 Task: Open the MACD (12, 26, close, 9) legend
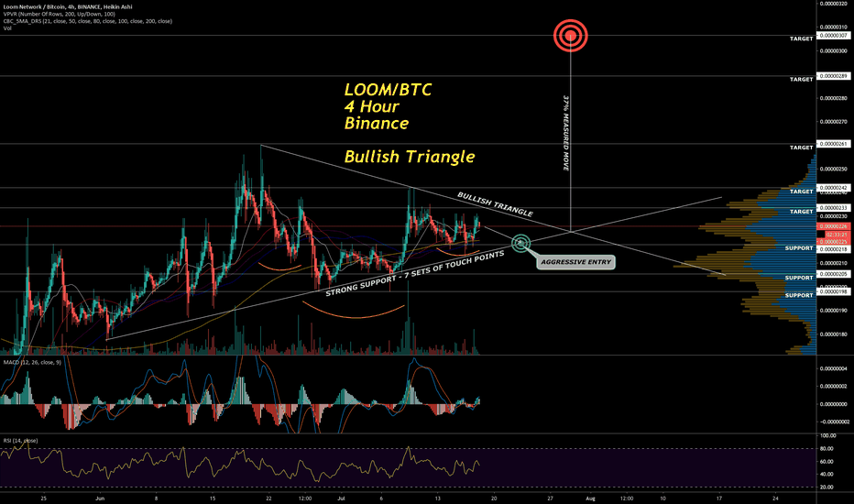point(31,362)
